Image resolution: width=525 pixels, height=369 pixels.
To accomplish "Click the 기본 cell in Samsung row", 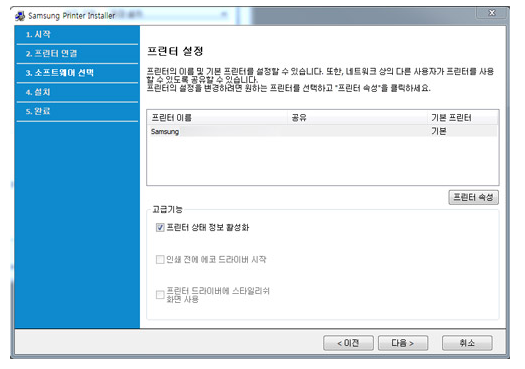I will click(439, 131).
